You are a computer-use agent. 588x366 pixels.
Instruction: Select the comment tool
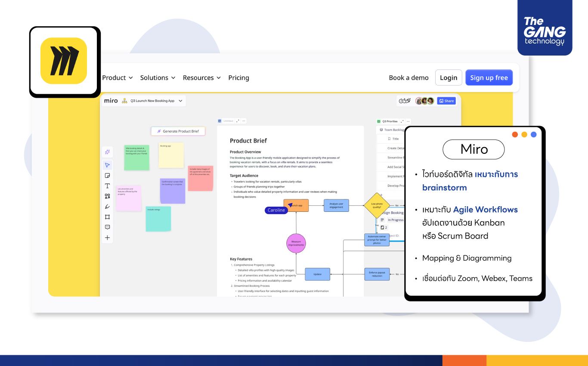click(x=107, y=227)
